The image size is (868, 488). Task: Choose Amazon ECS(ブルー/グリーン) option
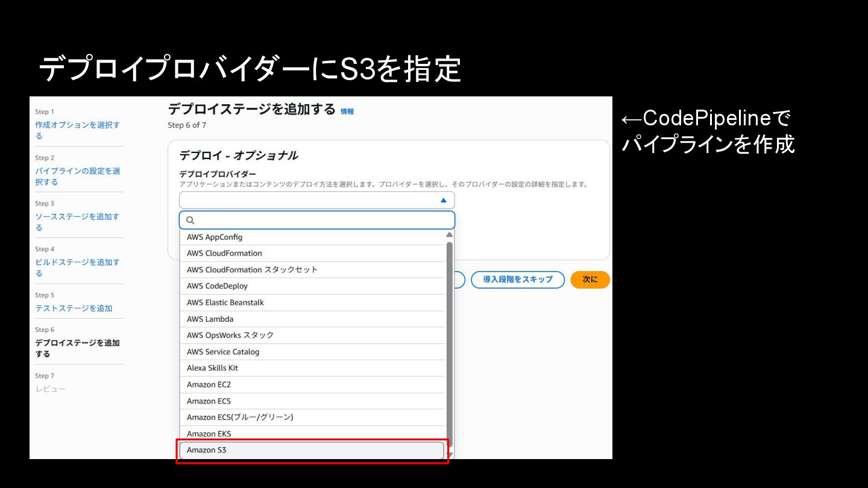(x=312, y=417)
